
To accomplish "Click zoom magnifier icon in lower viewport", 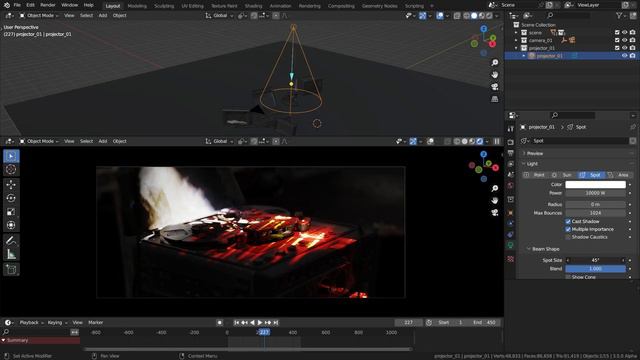I will coord(495,188).
